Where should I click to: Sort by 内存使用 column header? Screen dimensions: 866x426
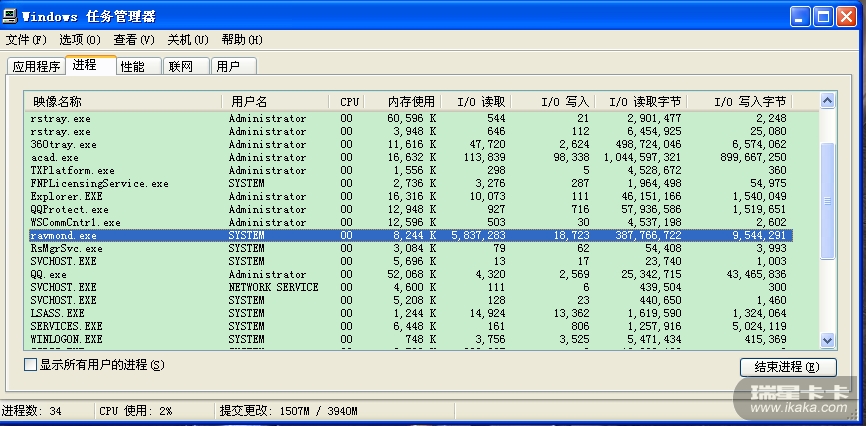(x=402, y=102)
